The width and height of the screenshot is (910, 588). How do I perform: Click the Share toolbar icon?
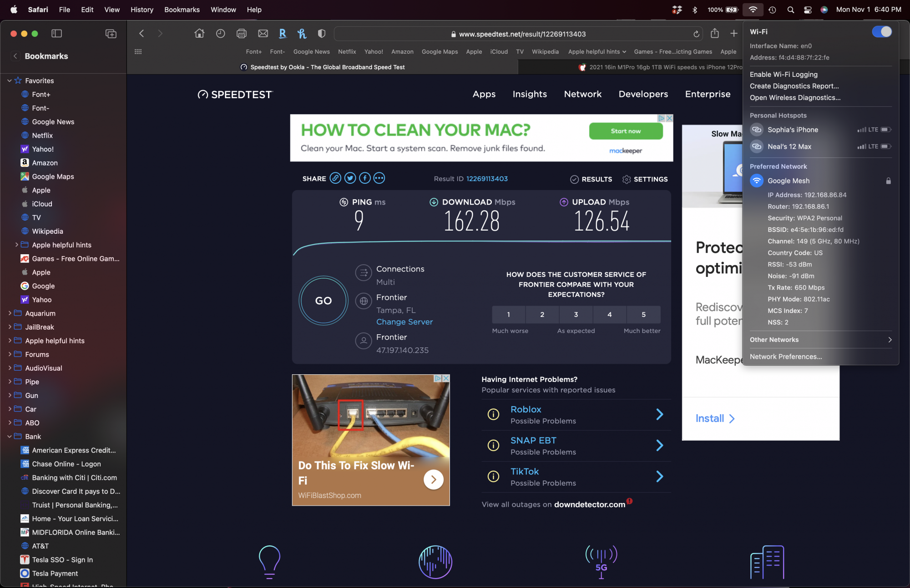click(x=715, y=34)
